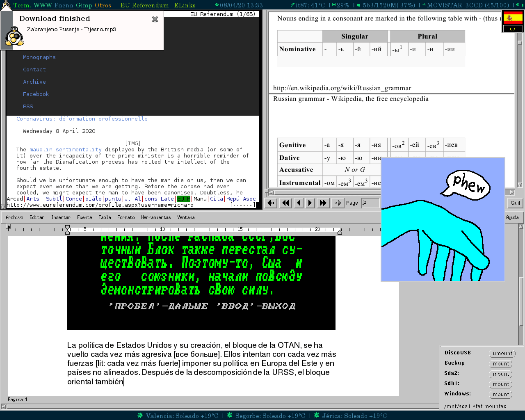Click the dotted arrow goto-page icon
This screenshot has width=525, height=420.
point(338,203)
